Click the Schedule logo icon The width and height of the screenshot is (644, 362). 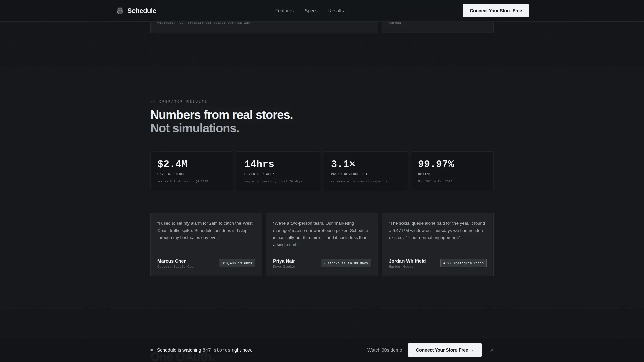pyautogui.click(x=120, y=11)
